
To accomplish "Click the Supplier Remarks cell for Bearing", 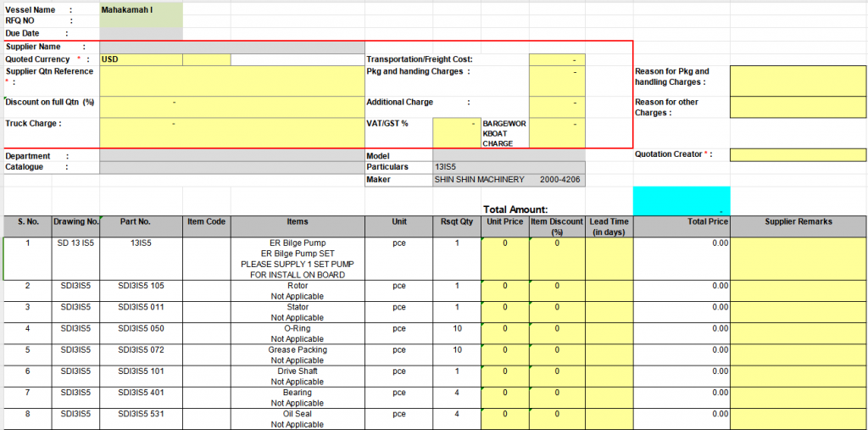I will click(797, 397).
